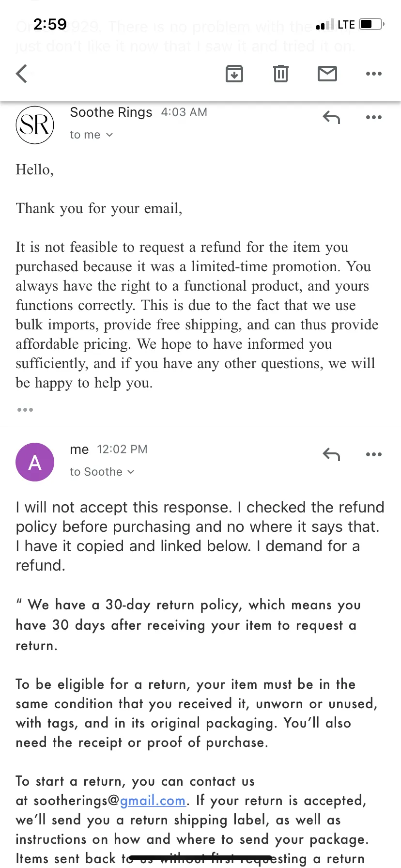Open the purple 'A' profile avatar
This screenshot has height=868, width=401.
tap(35, 462)
